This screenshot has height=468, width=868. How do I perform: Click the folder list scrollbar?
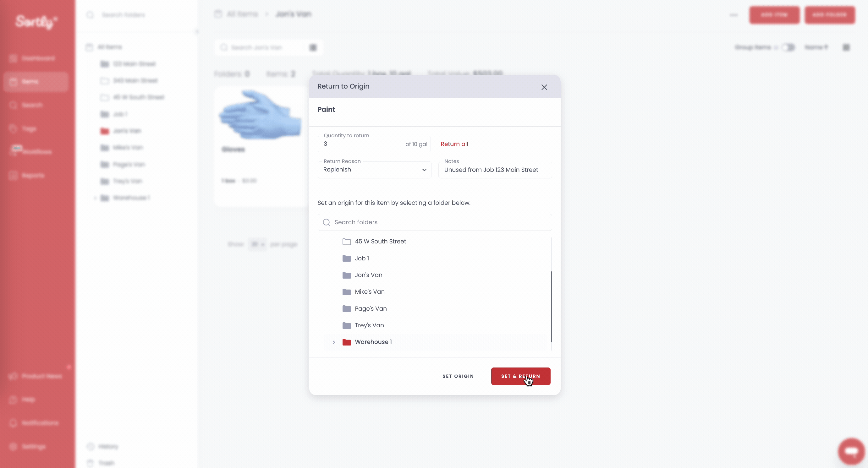pyautogui.click(x=551, y=306)
